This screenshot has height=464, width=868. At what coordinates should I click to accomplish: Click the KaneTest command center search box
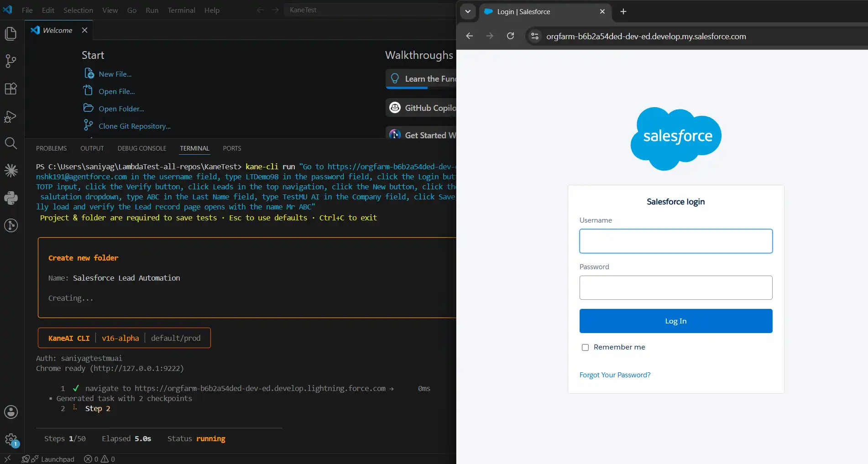pos(370,10)
